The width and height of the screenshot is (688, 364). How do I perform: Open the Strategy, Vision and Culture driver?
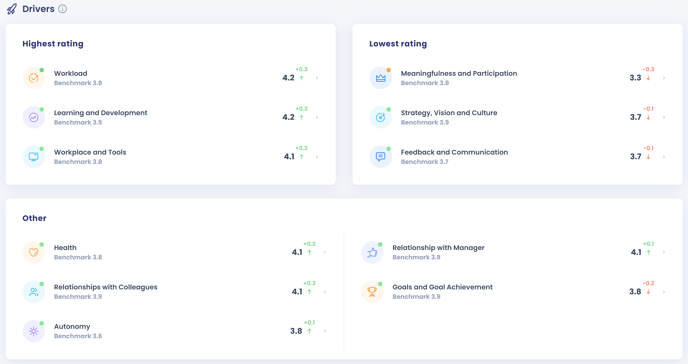point(518,118)
